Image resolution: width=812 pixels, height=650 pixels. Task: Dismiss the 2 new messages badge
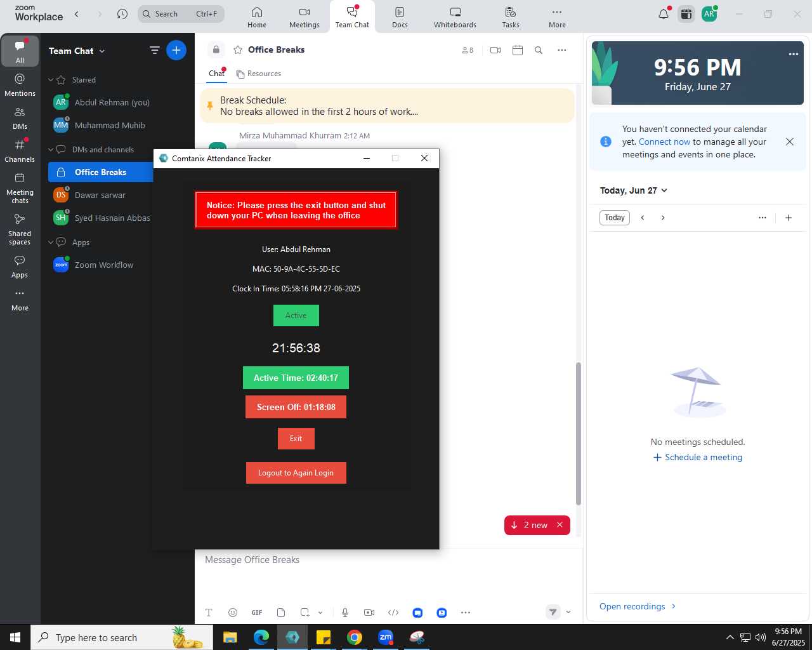coord(560,525)
